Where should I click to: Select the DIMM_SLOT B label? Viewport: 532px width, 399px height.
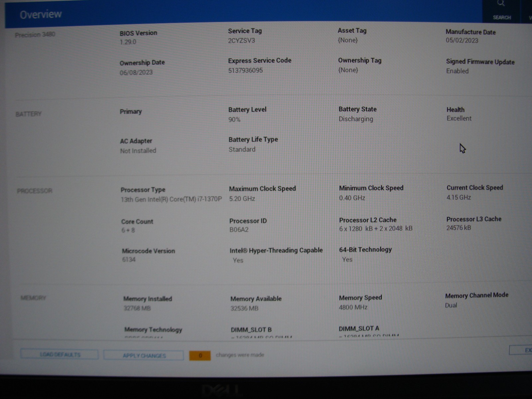[251, 330]
